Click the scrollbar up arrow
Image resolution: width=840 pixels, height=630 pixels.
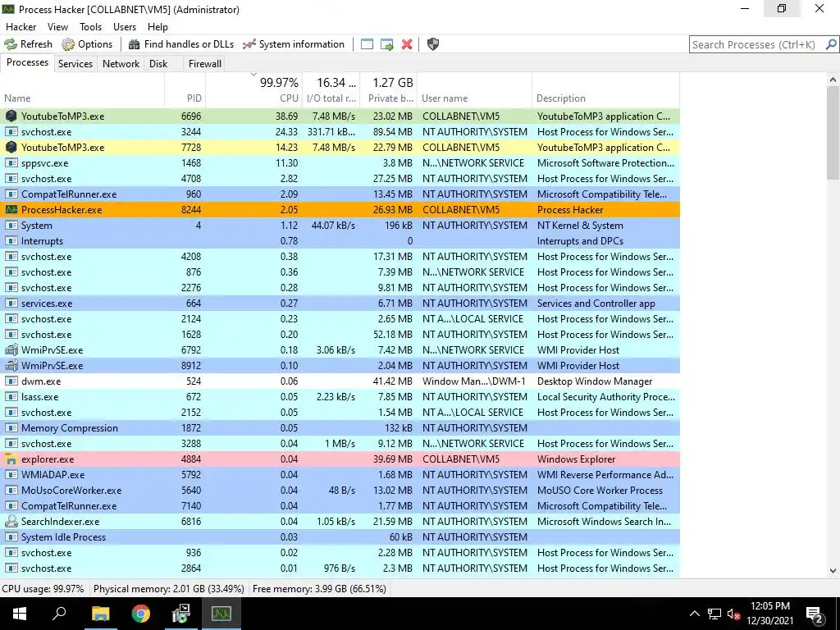[833, 80]
